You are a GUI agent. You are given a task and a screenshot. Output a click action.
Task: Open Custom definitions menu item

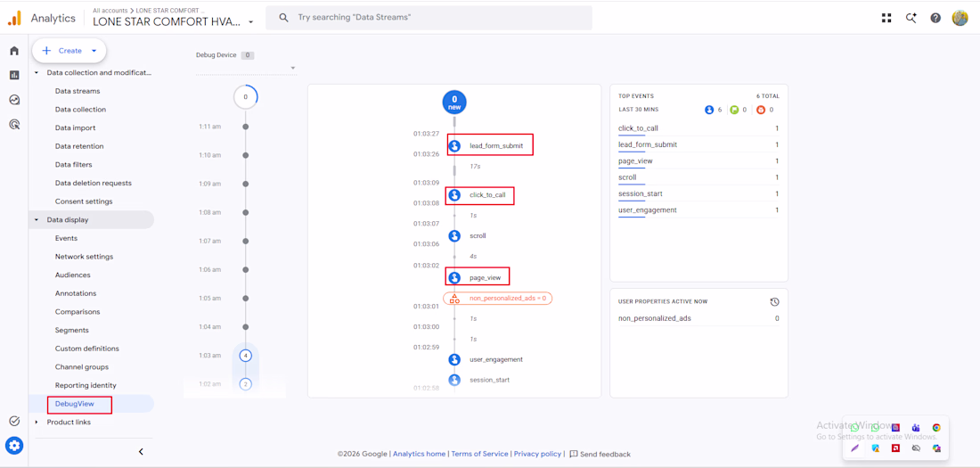coord(87,349)
